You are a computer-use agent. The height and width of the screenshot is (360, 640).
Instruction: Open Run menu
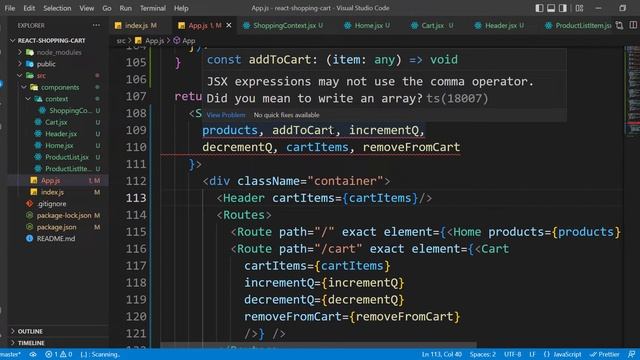coord(126,8)
